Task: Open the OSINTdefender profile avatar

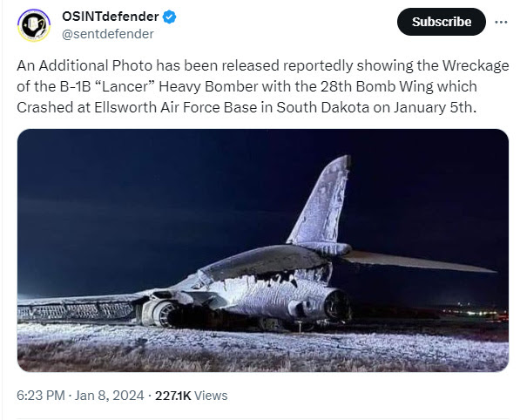Action: [34, 25]
